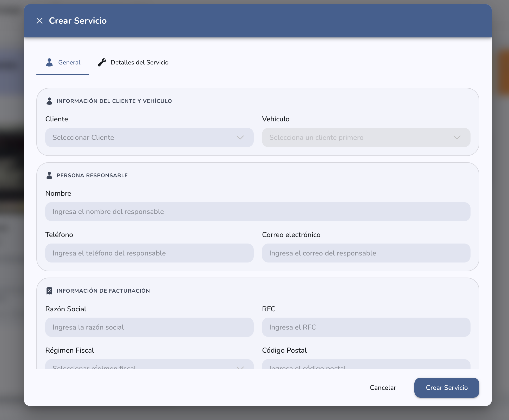The image size is (509, 420).
Task: Click the chevron arrow of the Vehículo dropdown
Action: point(457,137)
